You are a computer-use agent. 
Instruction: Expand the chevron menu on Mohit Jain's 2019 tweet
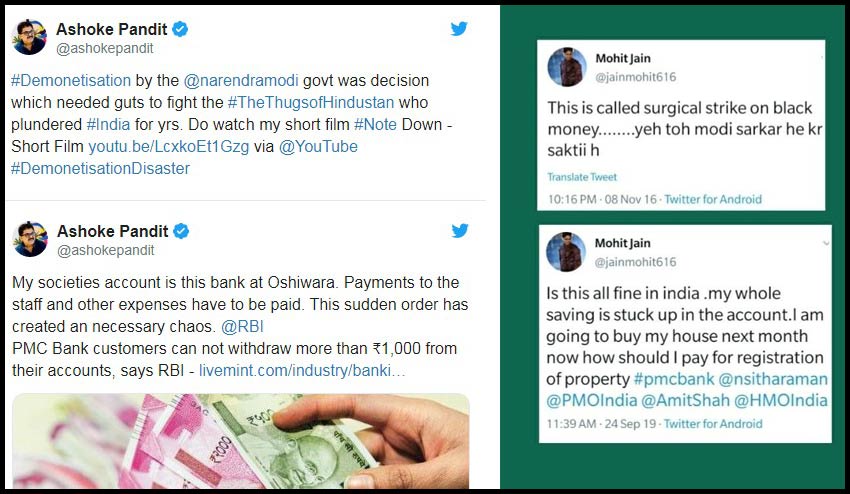click(826, 243)
